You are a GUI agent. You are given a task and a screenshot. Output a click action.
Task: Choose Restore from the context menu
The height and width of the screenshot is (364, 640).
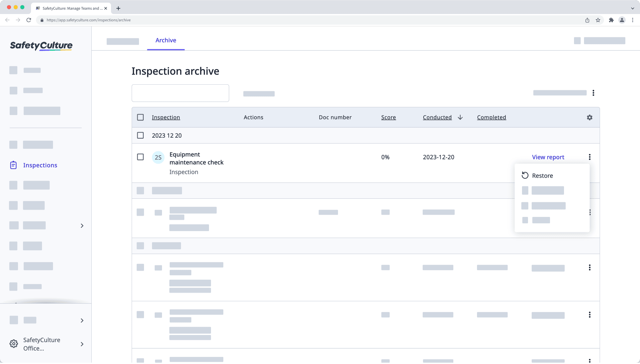[542, 176]
